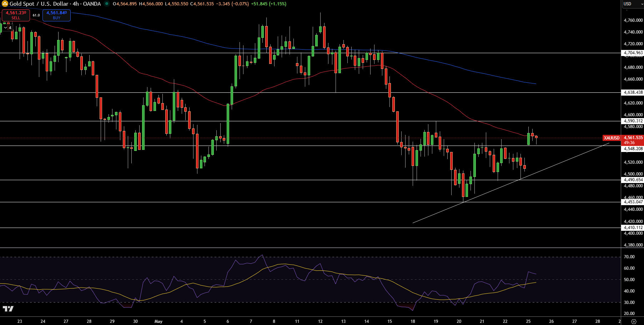The width and height of the screenshot is (644, 325).
Task: Click the 4,638.438 horizontal line price label
Action: (633, 92)
